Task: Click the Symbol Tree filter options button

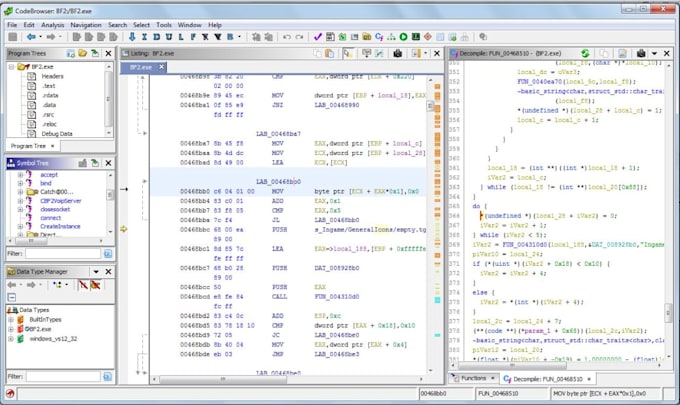Action: [108, 253]
